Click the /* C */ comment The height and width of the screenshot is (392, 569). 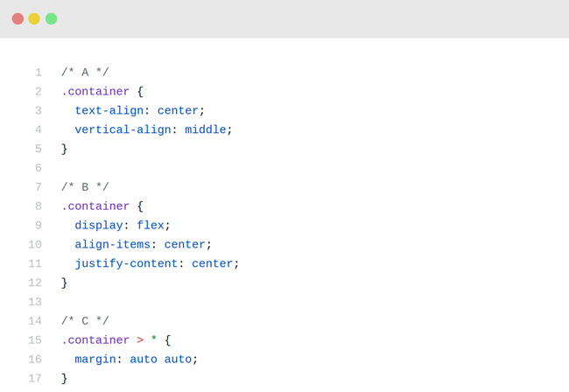(x=85, y=320)
